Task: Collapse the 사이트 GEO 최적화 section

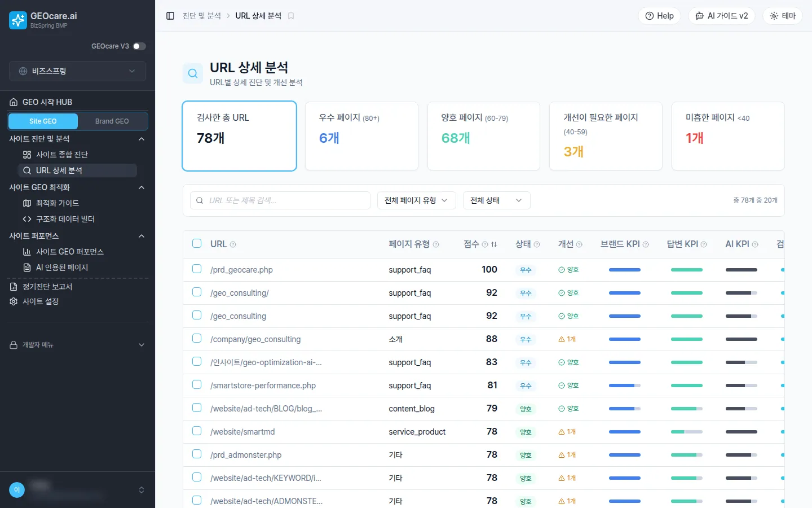Action: click(142, 187)
